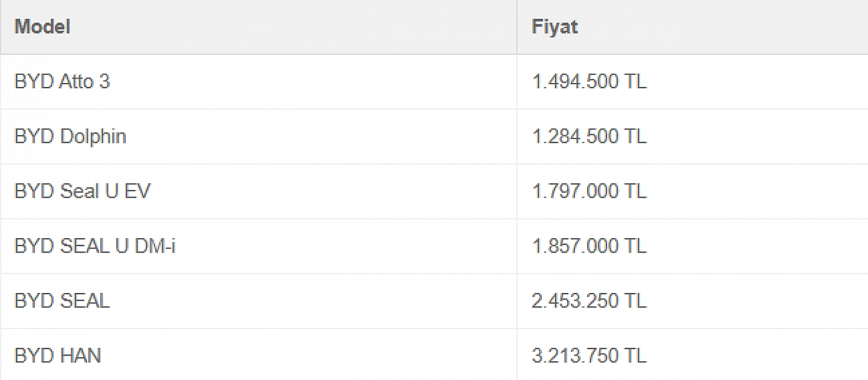Click the 1.797.000 TL price
Viewport: 868px width, 380px height.
[589, 192]
